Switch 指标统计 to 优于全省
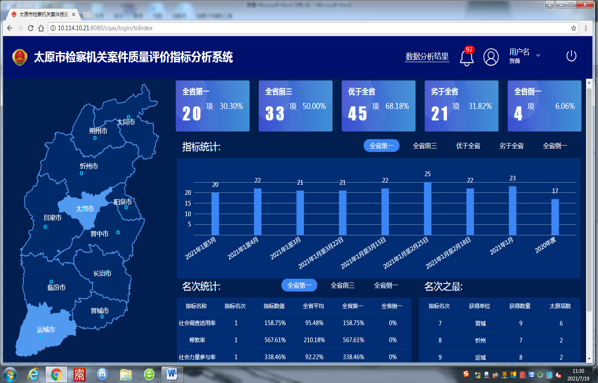Viewport: 598px width, 383px height. (468, 146)
